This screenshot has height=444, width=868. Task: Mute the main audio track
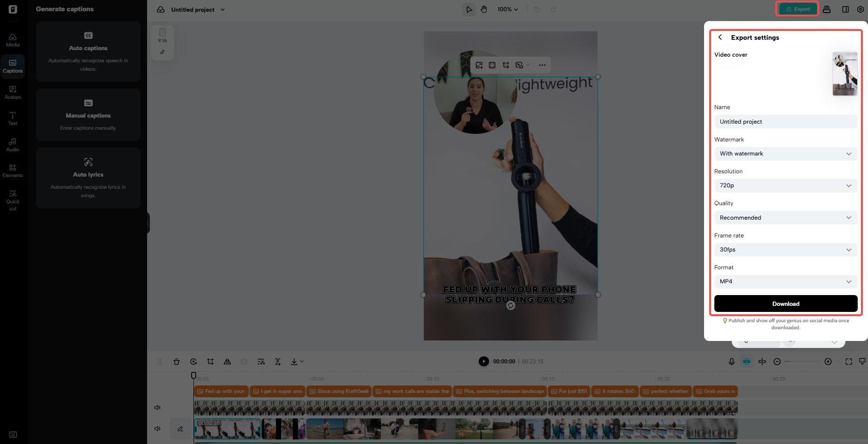(157, 407)
